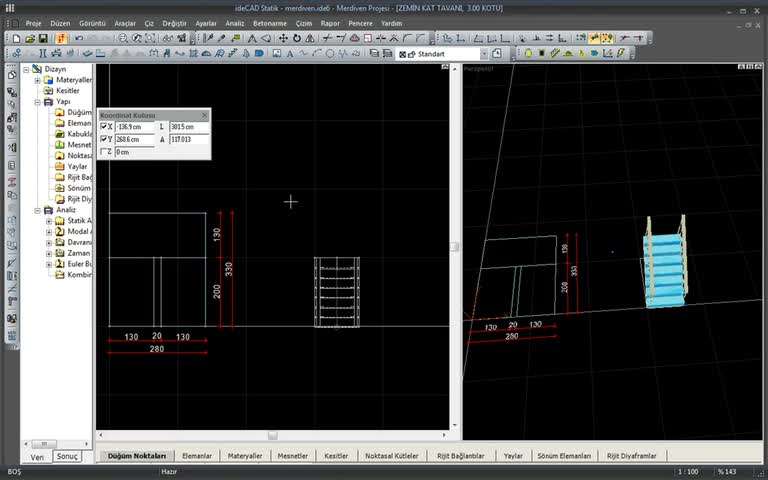Close the Koordinat Kutusu panel

coord(205,115)
